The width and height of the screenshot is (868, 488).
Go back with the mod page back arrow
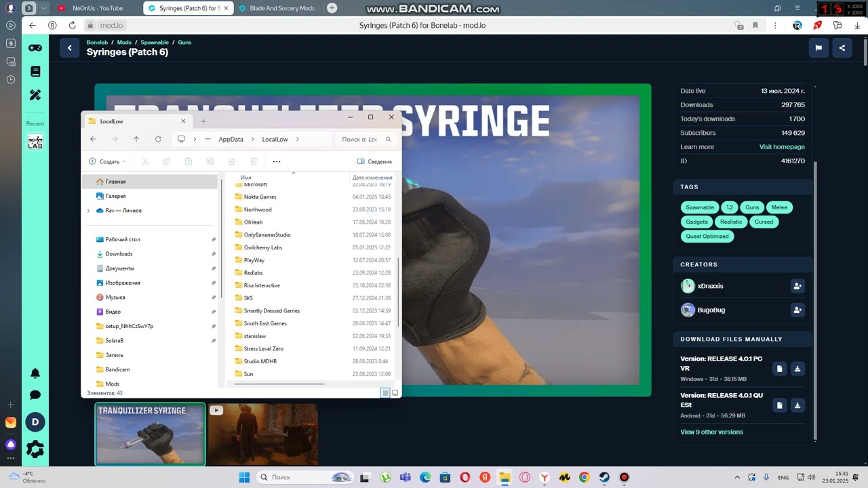point(69,48)
